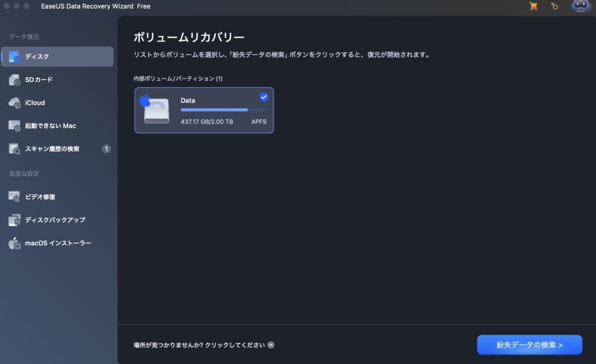Click the 場所が見つかりませんか? クリックしてください link
The width and height of the screenshot is (596, 364).
pyautogui.click(x=199, y=345)
